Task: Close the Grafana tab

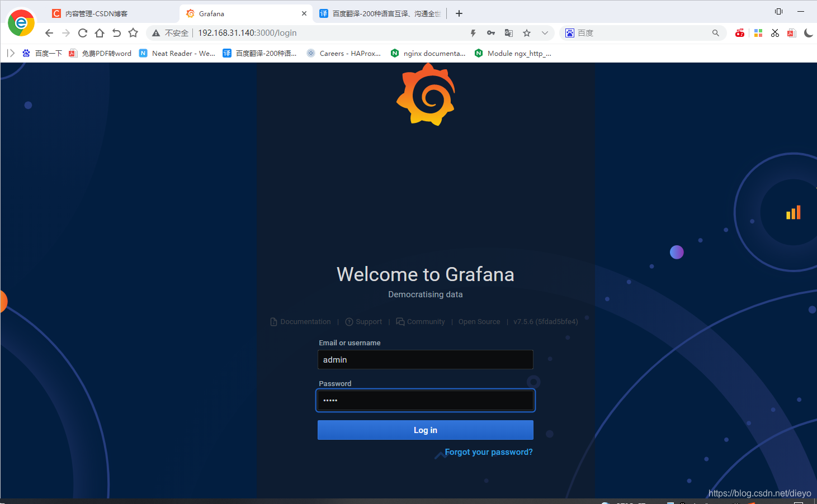Action: 304,13
